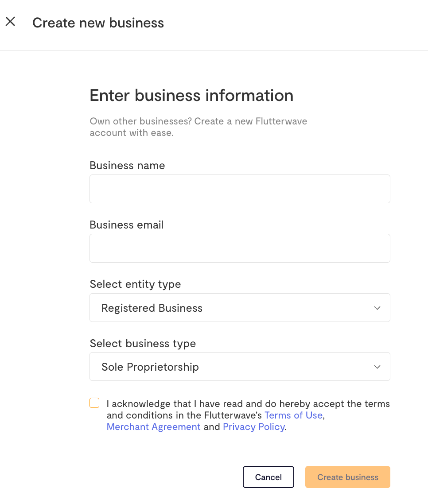Focus the Business email input field
The height and width of the screenshot is (504, 428).
point(240,248)
